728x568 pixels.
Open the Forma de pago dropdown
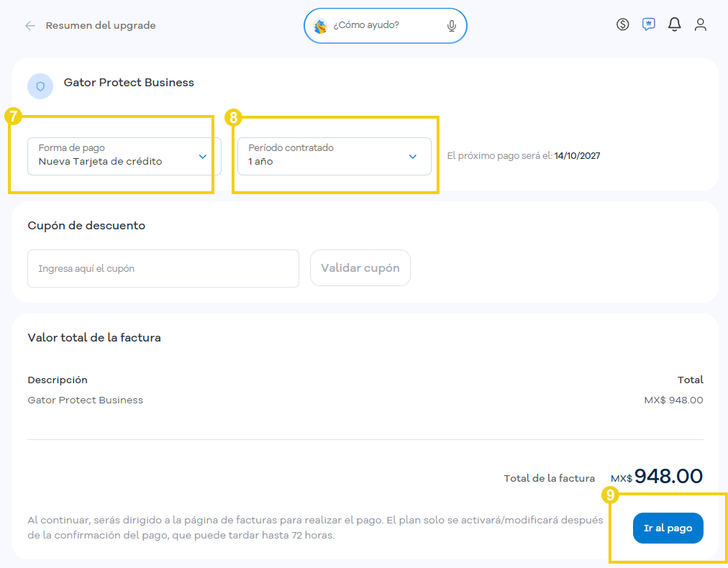point(124,157)
